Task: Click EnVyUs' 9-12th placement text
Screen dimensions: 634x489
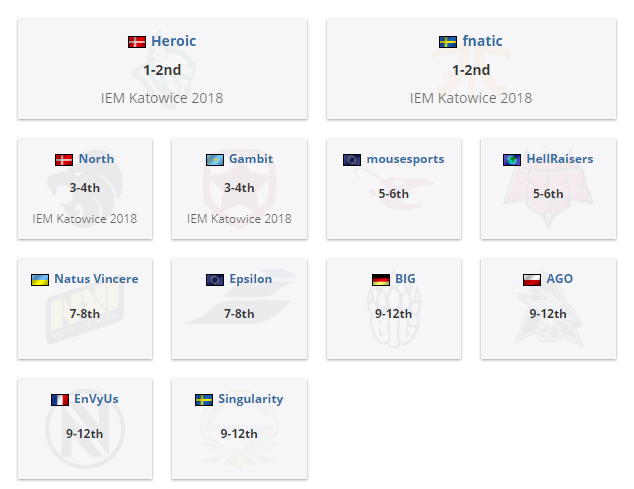Action: click(x=85, y=434)
